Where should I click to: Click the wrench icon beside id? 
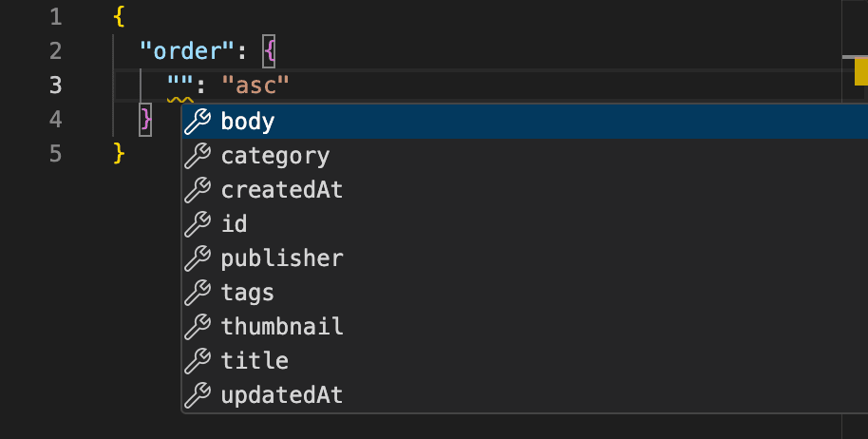click(x=197, y=224)
